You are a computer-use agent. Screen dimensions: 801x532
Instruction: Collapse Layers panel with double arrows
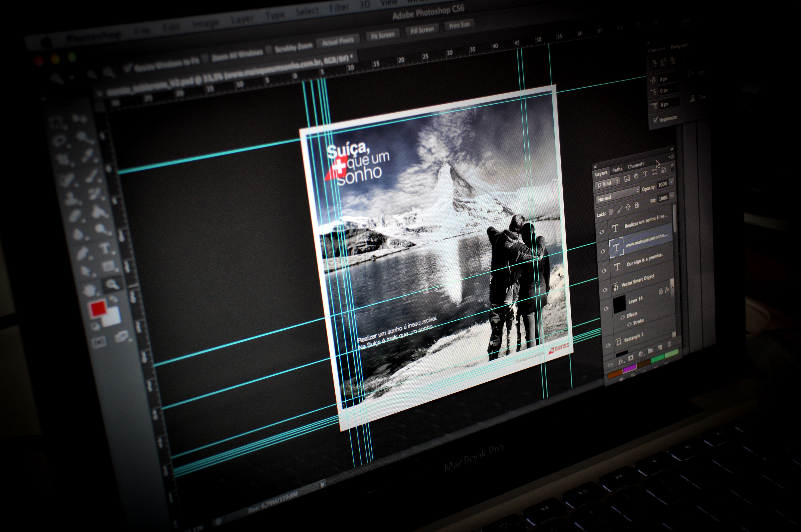tap(672, 149)
